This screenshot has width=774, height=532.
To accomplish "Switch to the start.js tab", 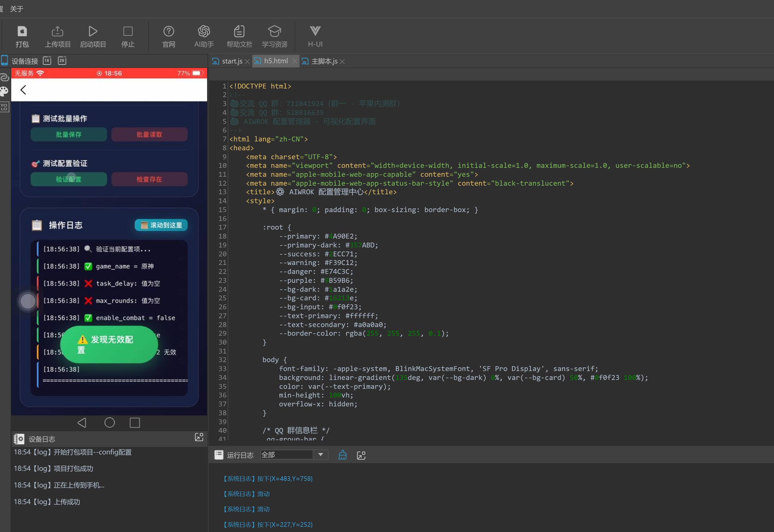I will coord(232,61).
